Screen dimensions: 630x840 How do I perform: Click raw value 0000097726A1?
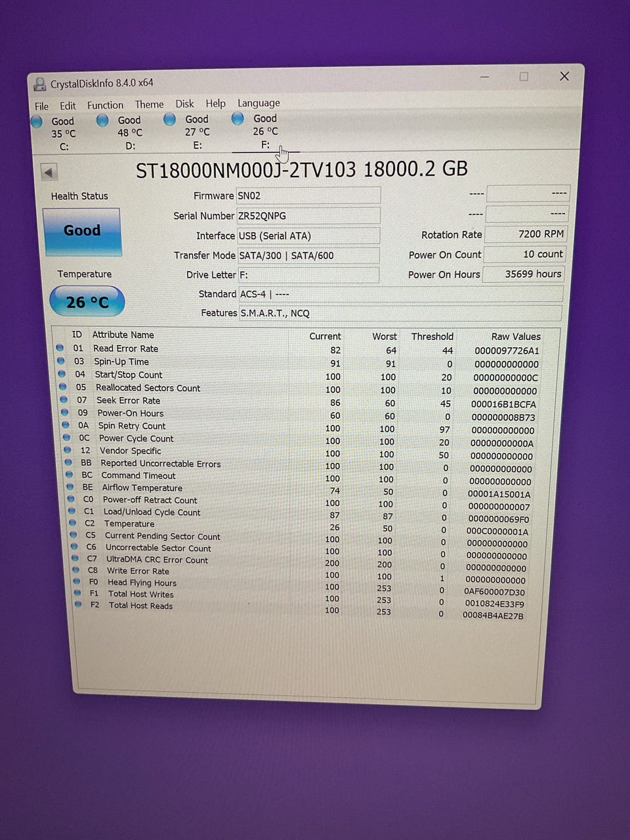507,350
